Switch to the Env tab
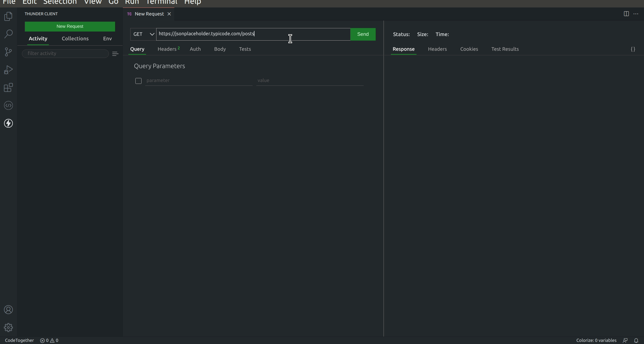 point(107,39)
